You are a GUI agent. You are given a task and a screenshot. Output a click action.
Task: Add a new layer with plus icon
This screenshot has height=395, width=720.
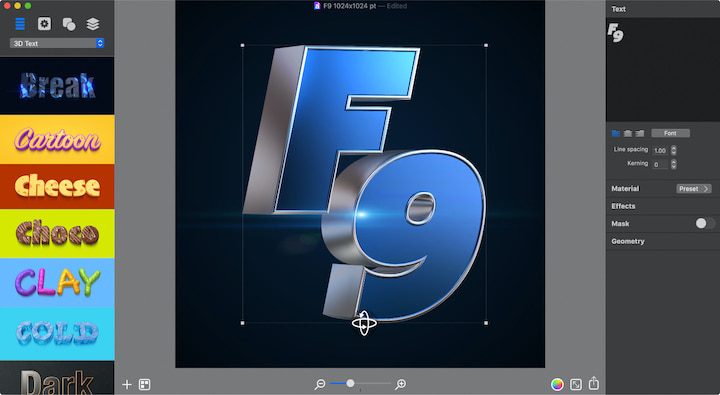tap(127, 384)
